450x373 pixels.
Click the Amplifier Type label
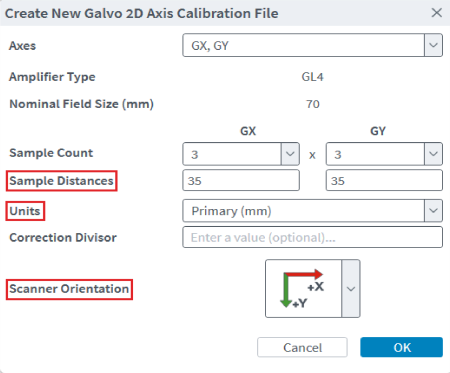(x=52, y=77)
